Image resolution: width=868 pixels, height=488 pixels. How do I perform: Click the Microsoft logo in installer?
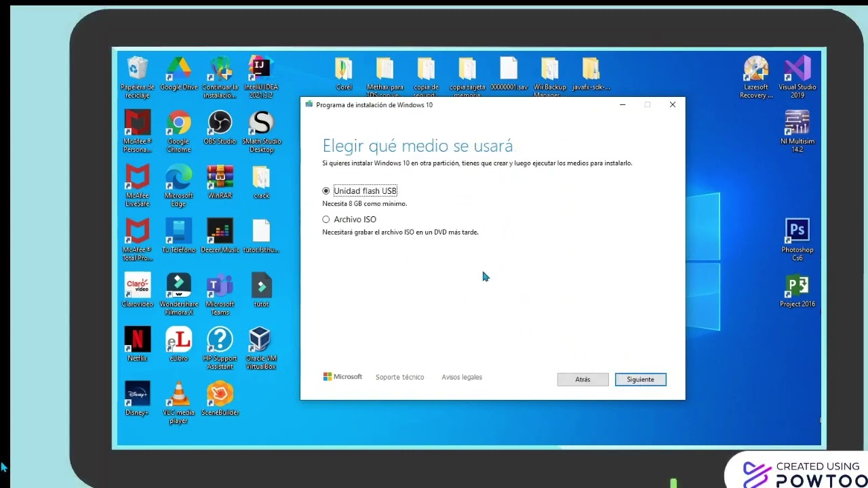pos(342,377)
